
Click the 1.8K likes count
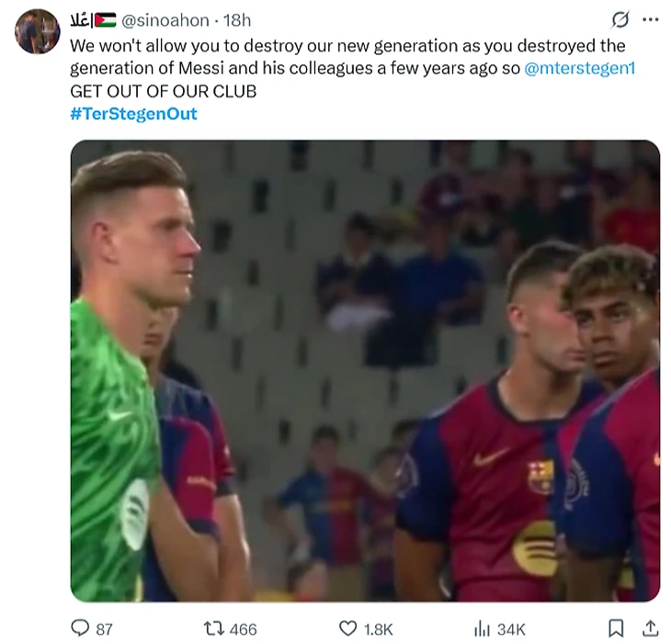click(x=378, y=629)
